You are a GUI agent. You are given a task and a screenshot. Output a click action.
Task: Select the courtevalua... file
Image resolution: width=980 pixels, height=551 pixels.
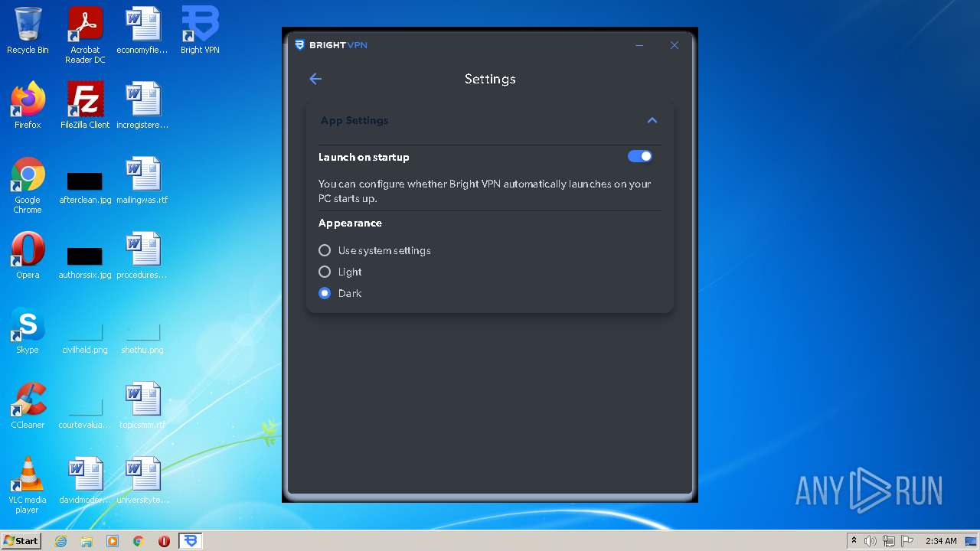click(85, 413)
